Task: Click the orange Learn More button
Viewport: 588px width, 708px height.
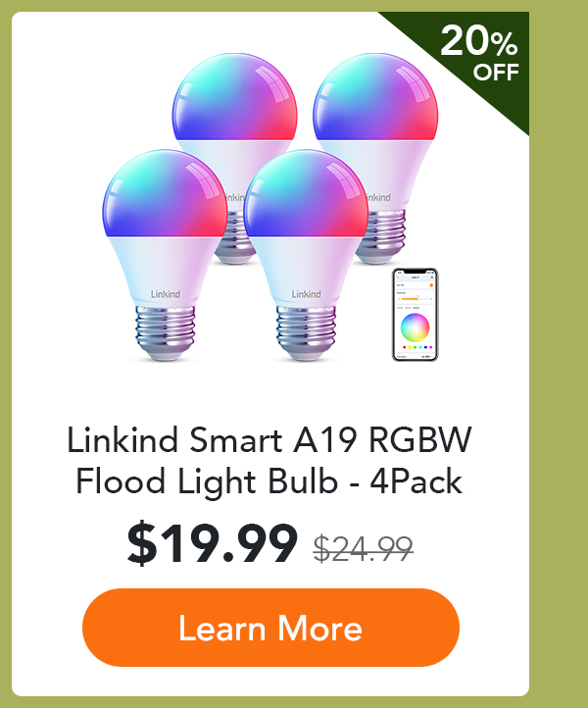Action: click(270, 628)
